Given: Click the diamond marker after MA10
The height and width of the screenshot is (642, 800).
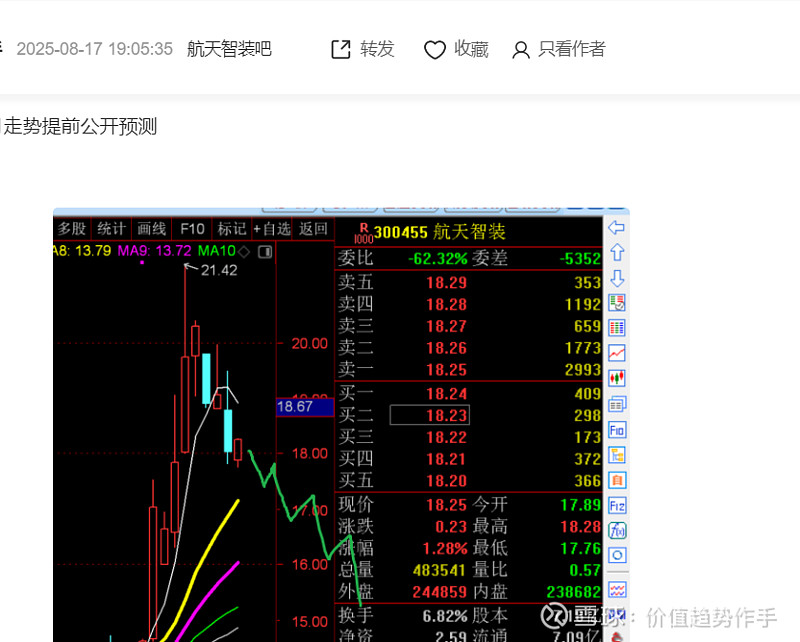Looking at the screenshot, I should (x=244, y=251).
